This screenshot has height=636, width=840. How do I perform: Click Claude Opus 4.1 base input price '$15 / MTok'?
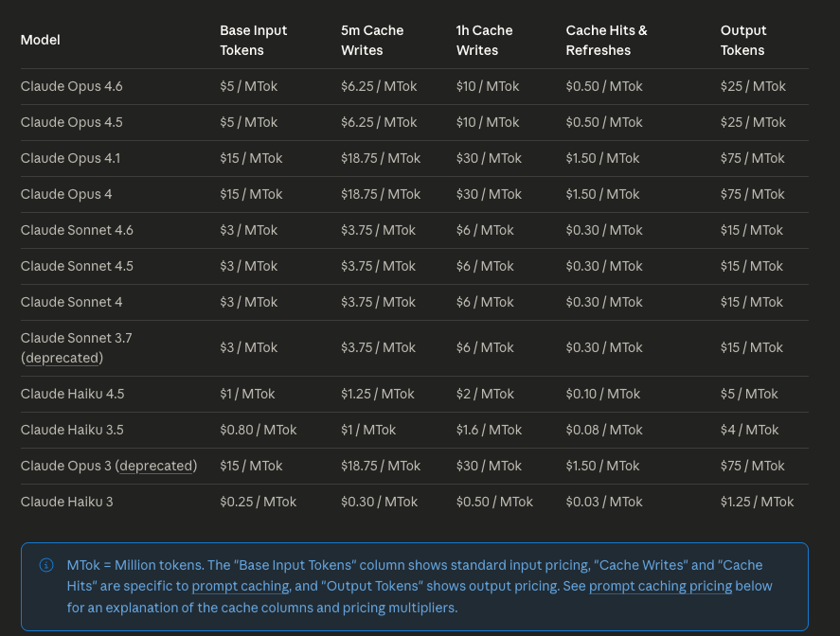click(251, 158)
